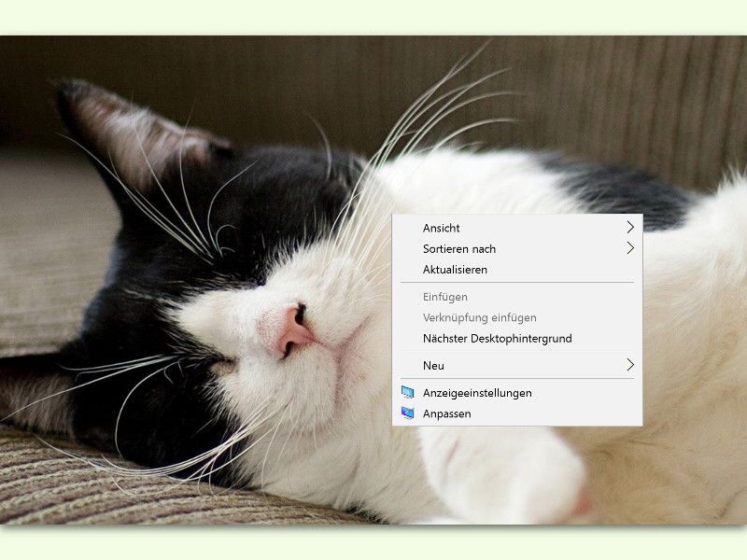This screenshot has width=747, height=560.
Task: Open the Neu submenu entry
Action: (517, 366)
